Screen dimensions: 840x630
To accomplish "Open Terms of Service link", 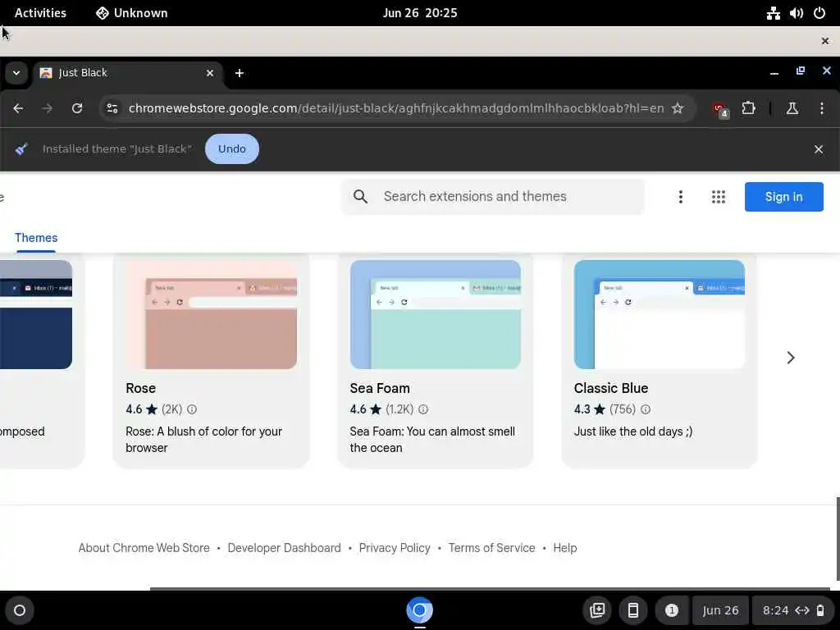I will pyautogui.click(x=492, y=548).
